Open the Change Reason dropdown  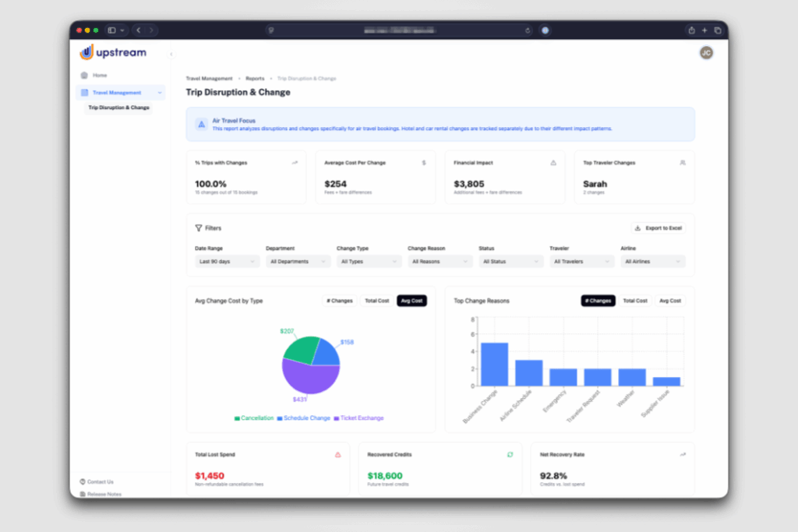pyautogui.click(x=440, y=262)
